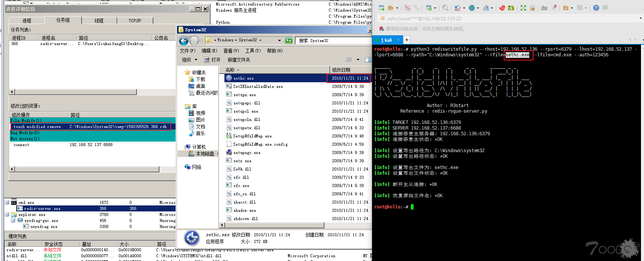Click the view mode icon in Explorer
Screen dimensions: 644x261
click(349, 60)
